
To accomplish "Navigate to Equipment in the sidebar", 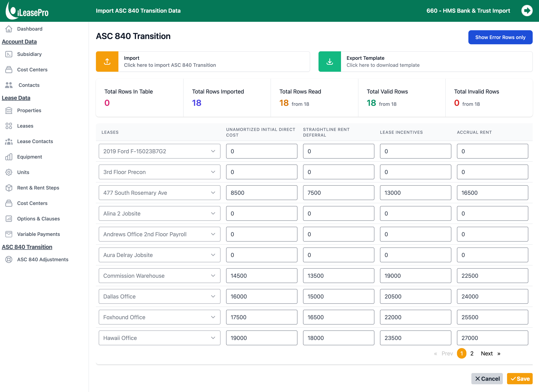I will [30, 157].
